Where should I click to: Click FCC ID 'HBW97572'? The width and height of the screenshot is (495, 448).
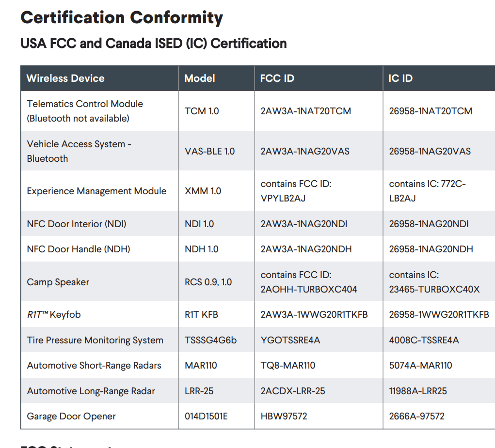[284, 416]
